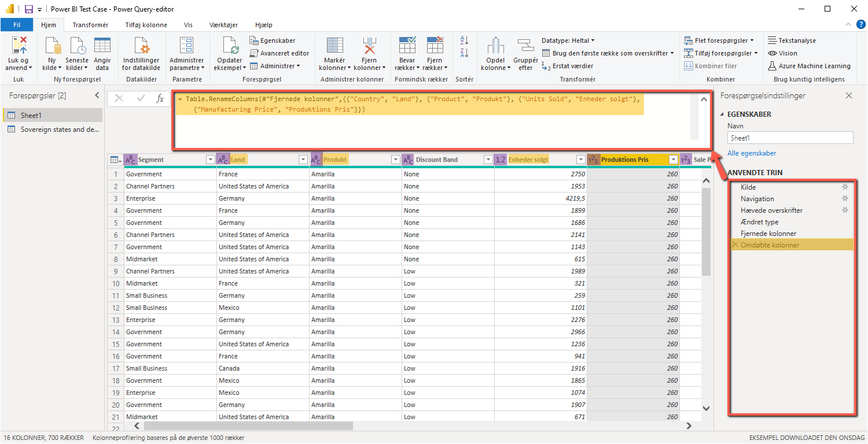
Task: Open Azure Machine Learning
Action: 809,66
